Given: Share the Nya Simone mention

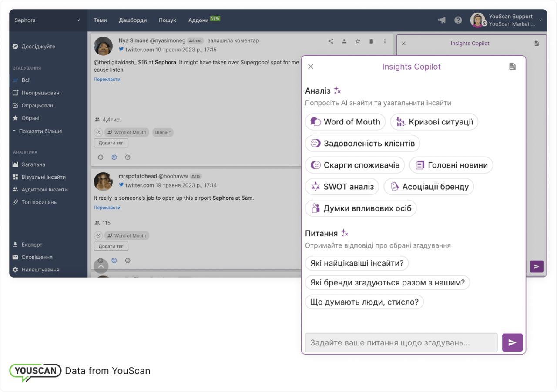Looking at the screenshot, I should 330,41.
